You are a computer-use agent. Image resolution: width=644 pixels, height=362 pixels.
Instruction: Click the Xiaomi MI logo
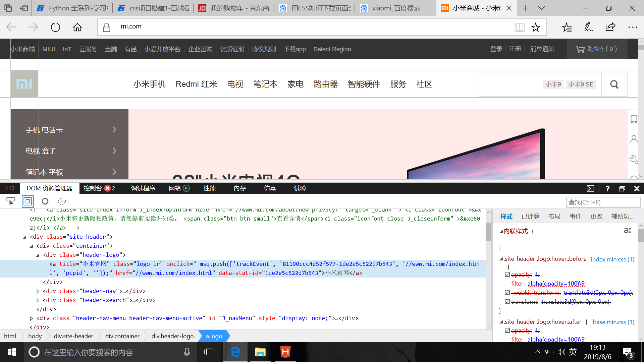pos(24,84)
